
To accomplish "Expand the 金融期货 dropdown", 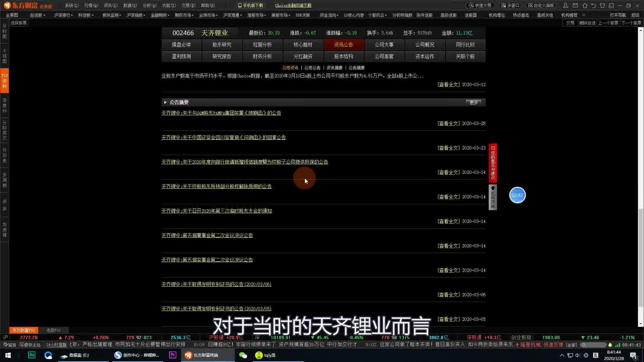I will click(160, 15).
